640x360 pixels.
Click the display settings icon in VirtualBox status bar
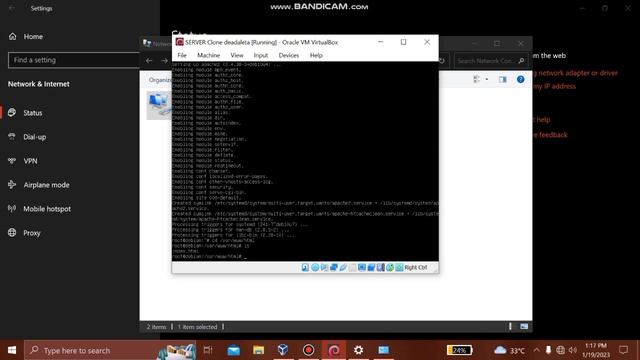[362, 267]
